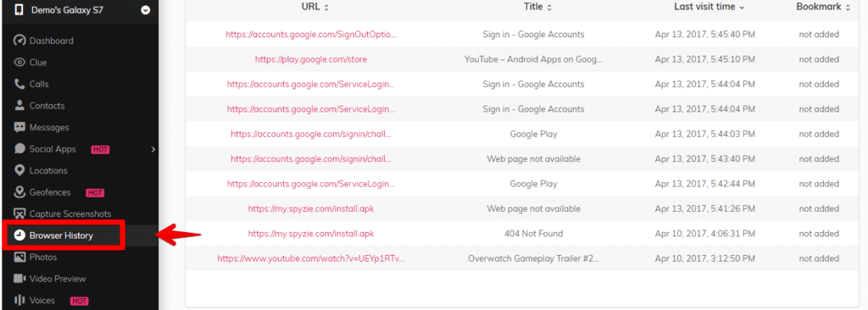The width and height of the screenshot is (868, 310).
Task: Open the YouTube watch?v=UEYp1RTv... link
Action: click(x=311, y=258)
